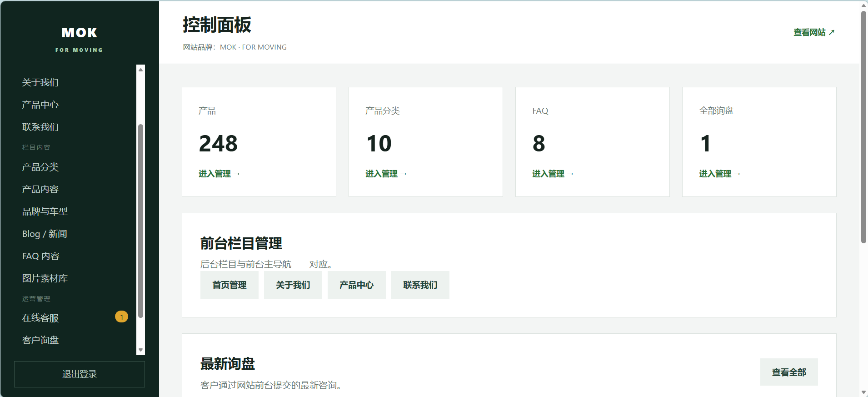The height and width of the screenshot is (397, 868).
Task: Click 进入管理 on the 全部询盘 card
Action: 719,174
